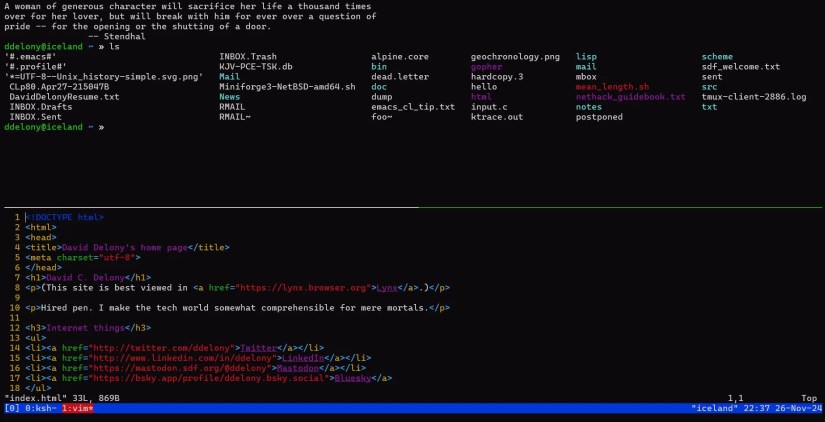Click the dead.letter file name
825x422 pixels.
pos(400,77)
